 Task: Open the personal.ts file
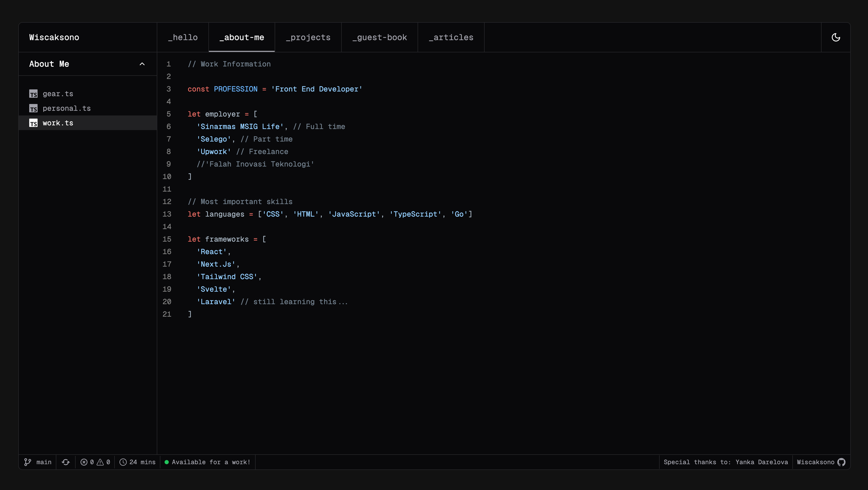coord(67,108)
